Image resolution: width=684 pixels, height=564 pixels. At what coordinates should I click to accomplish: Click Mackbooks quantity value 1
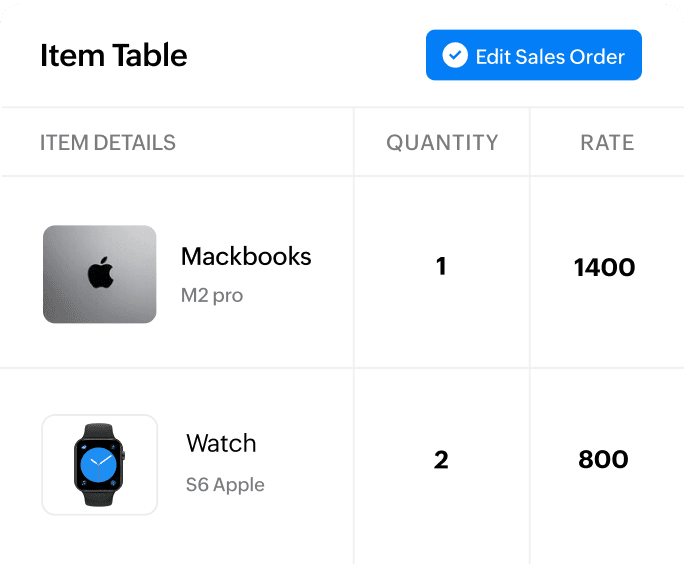click(x=441, y=267)
